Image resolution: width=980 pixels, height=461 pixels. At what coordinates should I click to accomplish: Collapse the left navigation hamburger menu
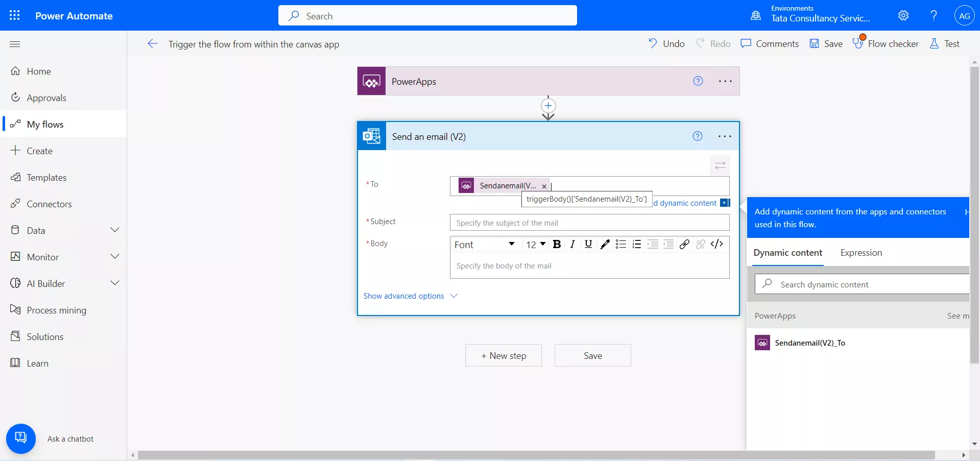click(x=15, y=44)
